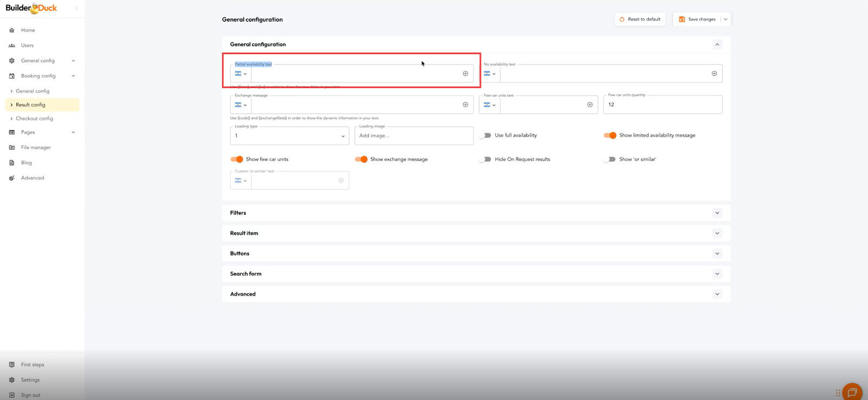868x400 pixels.
Task: Click the Few car units quantity field
Action: (x=662, y=105)
